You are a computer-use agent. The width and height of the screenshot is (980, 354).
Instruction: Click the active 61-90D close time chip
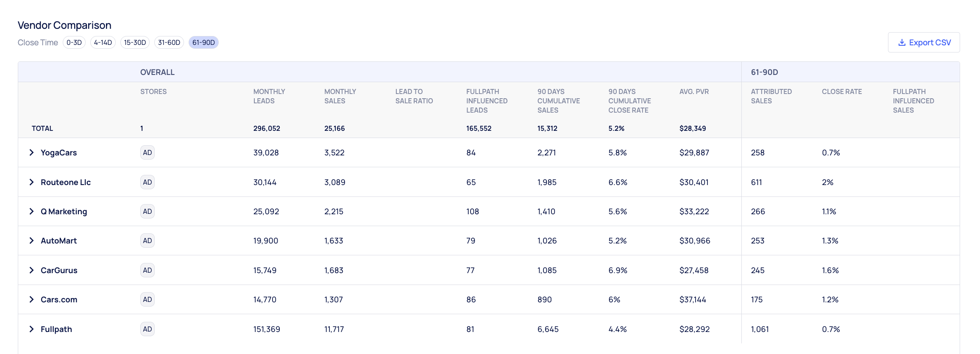tap(203, 42)
